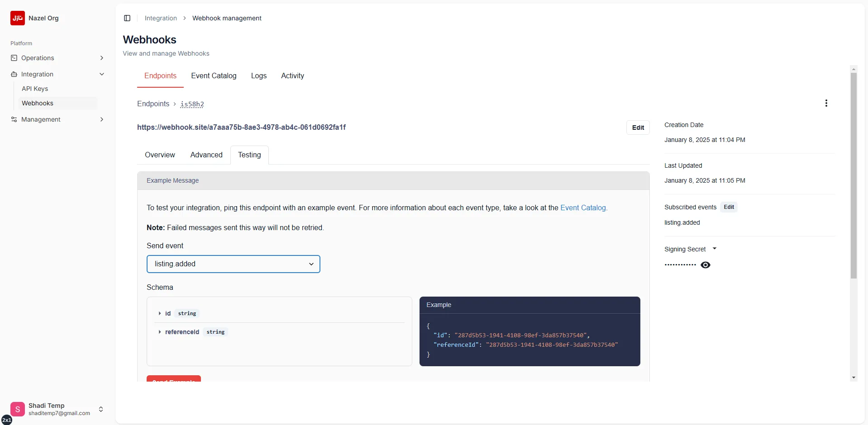This screenshot has height=425, width=868.
Task: Edit the Subscribed events list
Action: click(729, 207)
